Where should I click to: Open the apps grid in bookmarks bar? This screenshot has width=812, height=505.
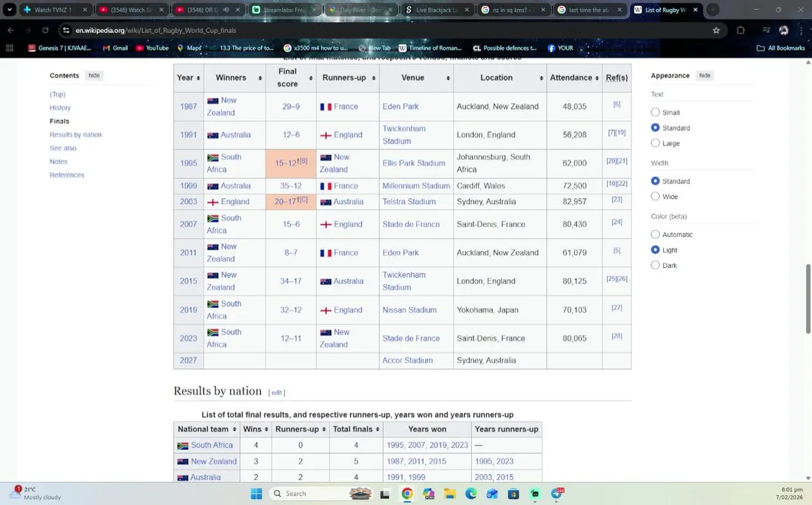pos(9,48)
